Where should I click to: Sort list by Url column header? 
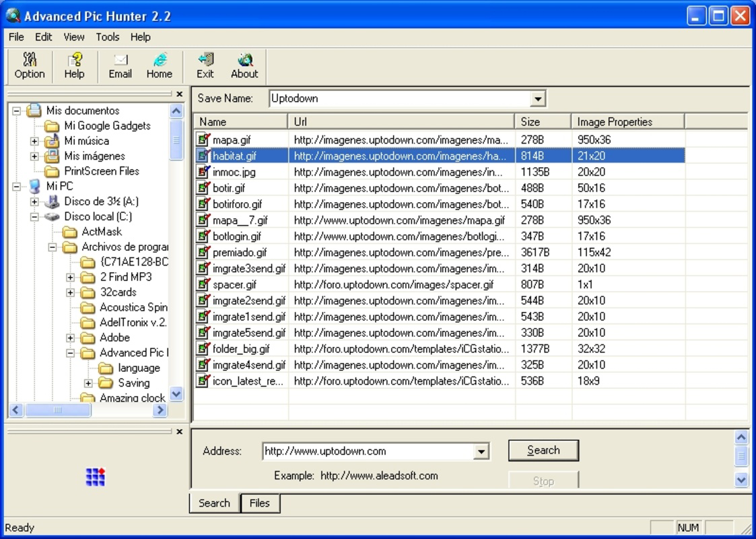point(401,121)
